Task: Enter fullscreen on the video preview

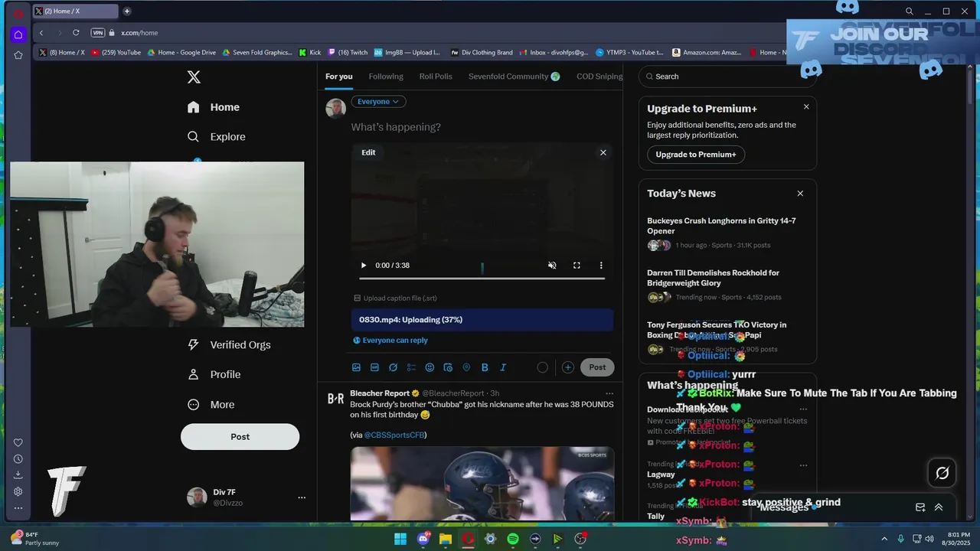Action: (x=577, y=266)
